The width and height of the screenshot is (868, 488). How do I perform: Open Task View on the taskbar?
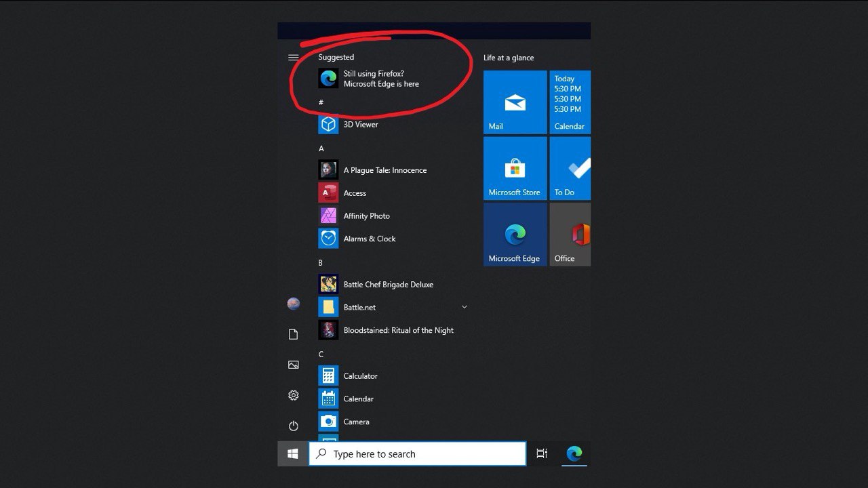[541, 454]
